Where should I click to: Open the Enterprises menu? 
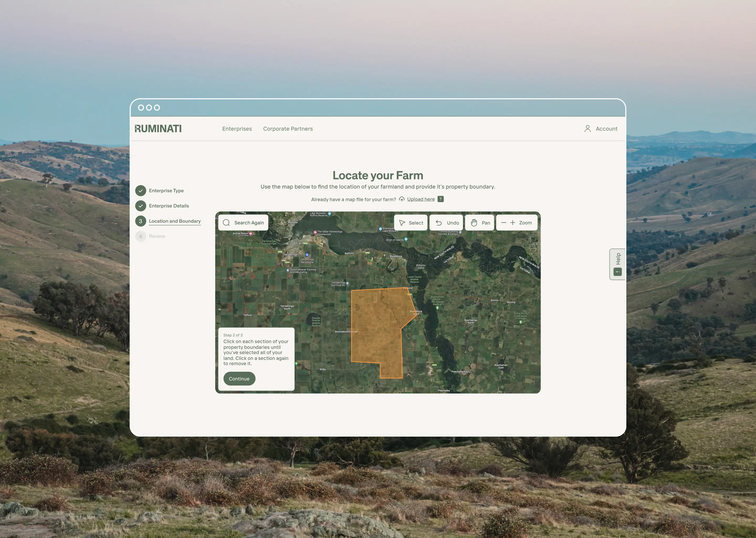pos(237,128)
